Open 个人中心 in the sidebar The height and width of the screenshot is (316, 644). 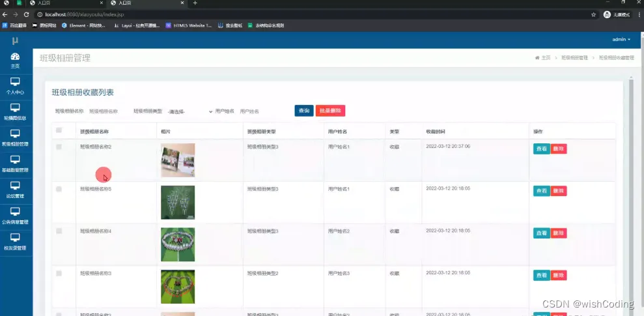[15, 86]
